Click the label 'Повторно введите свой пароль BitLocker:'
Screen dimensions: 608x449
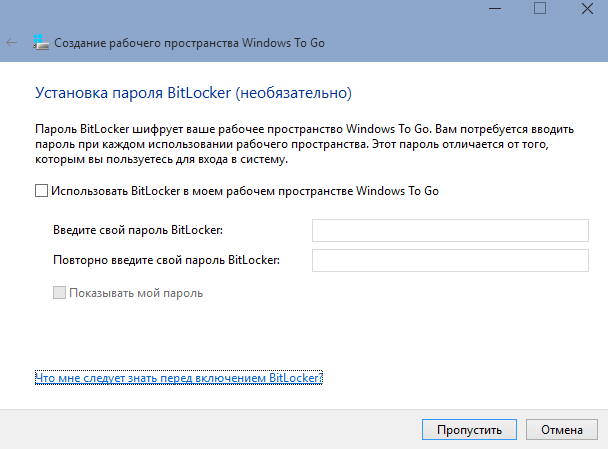[166, 260]
